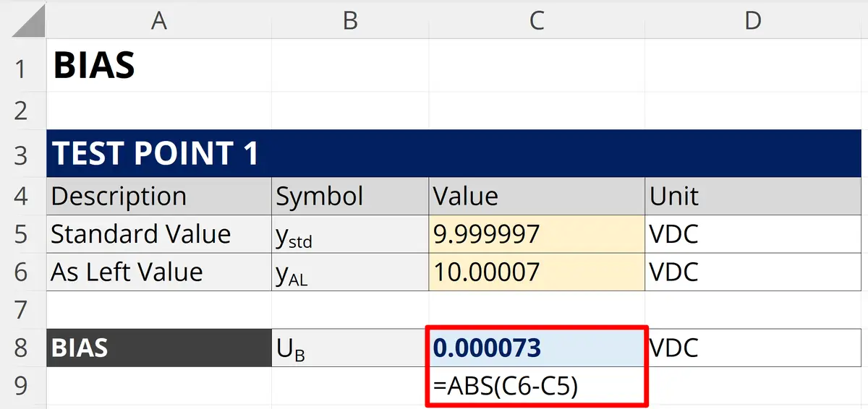Select the value cell 10.00007
Viewport: 868px width, 409px height.
(x=537, y=272)
